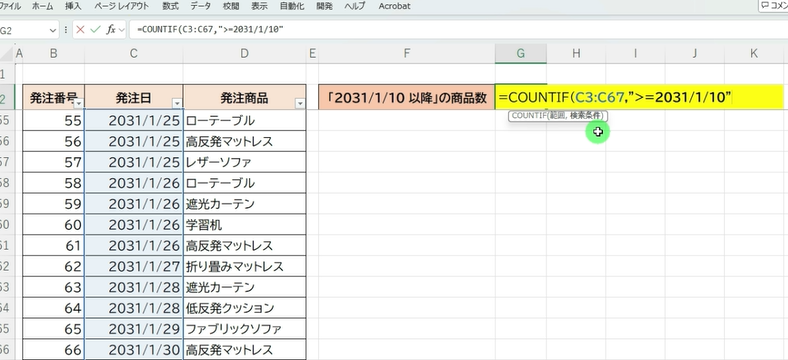
Task: Open the 自動化 tab
Action: 292,7
